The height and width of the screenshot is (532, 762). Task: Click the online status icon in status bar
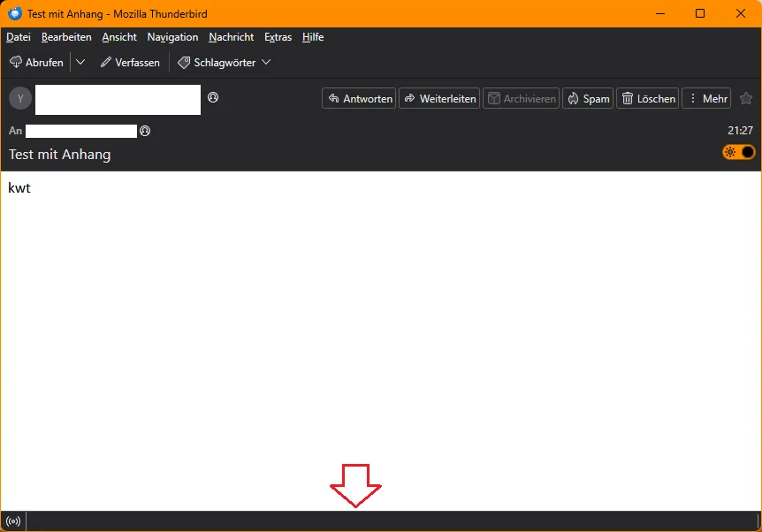coord(13,521)
